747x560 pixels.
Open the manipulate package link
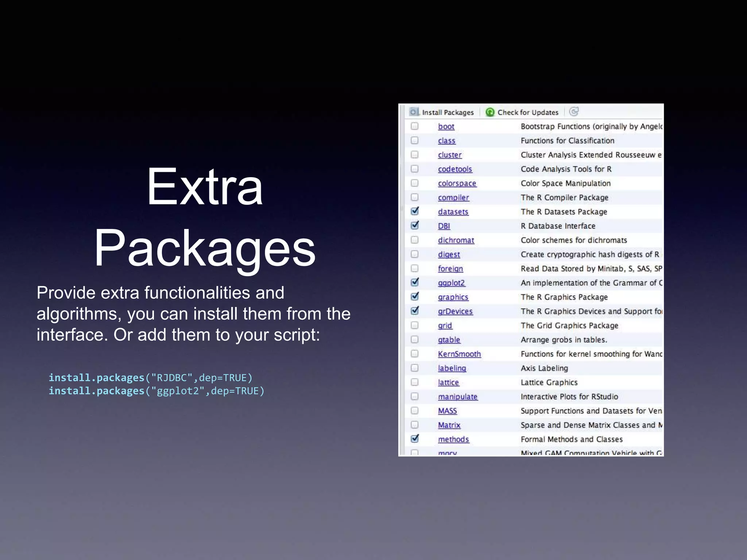click(x=458, y=397)
